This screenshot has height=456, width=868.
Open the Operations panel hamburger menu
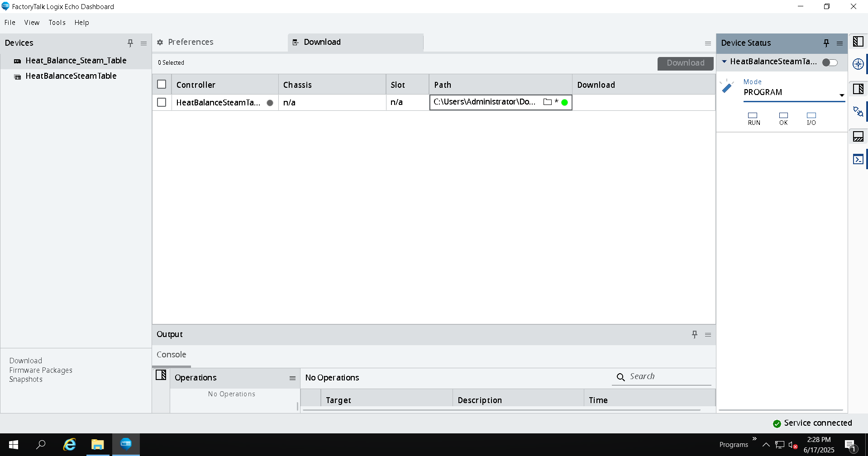click(292, 378)
